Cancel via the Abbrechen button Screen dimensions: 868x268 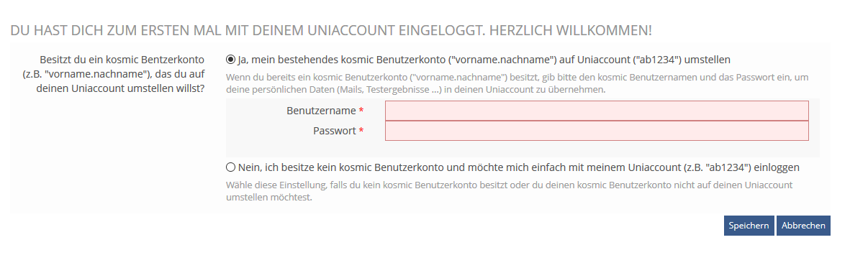pyautogui.click(x=803, y=226)
